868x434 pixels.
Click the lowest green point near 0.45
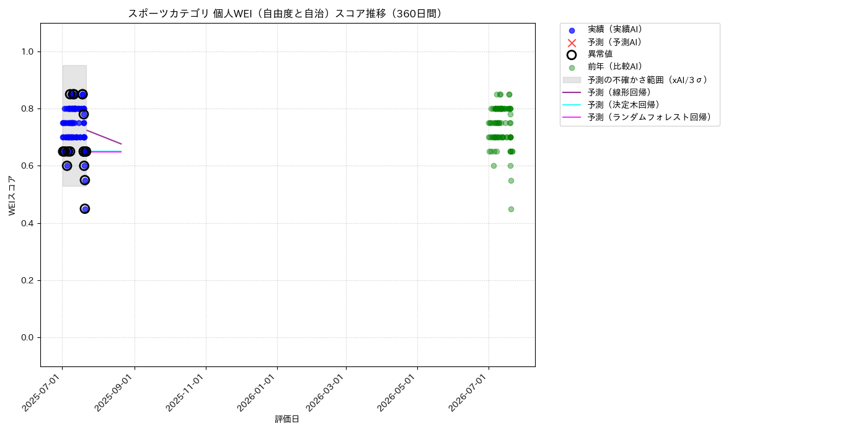tap(511, 209)
